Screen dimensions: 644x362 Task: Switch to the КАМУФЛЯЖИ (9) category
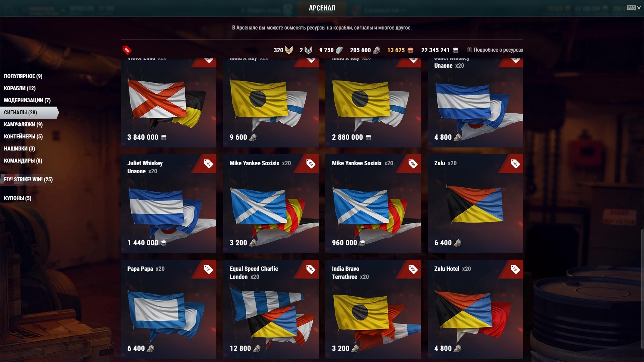pyautogui.click(x=23, y=124)
